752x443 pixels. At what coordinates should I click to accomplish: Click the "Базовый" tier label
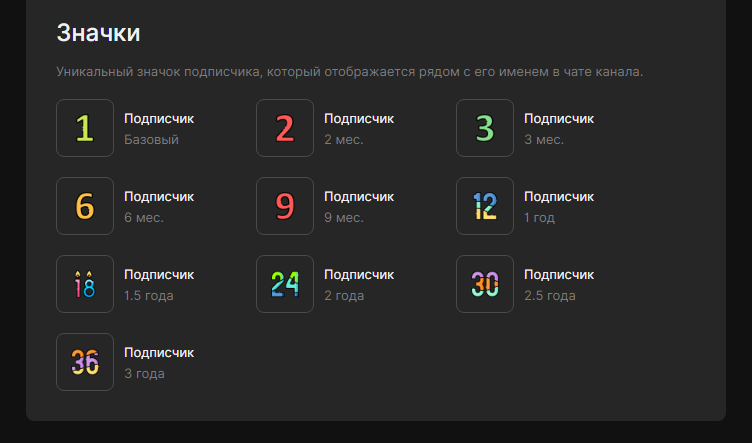coord(152,140)
